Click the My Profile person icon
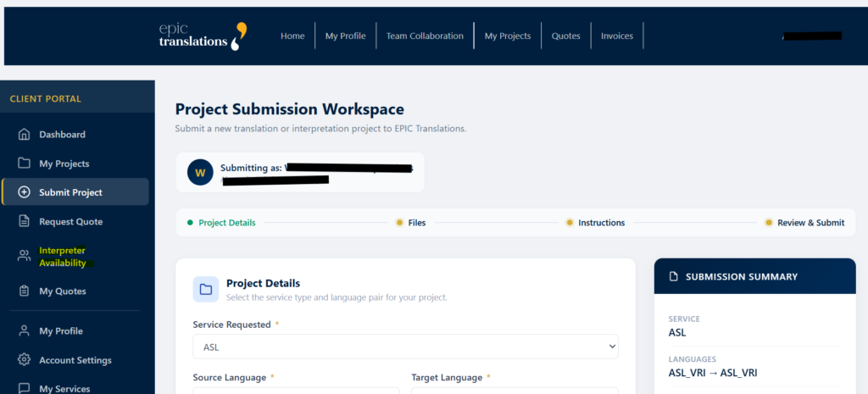This screenshot has width=868, height=394. (x=24, y=331)
